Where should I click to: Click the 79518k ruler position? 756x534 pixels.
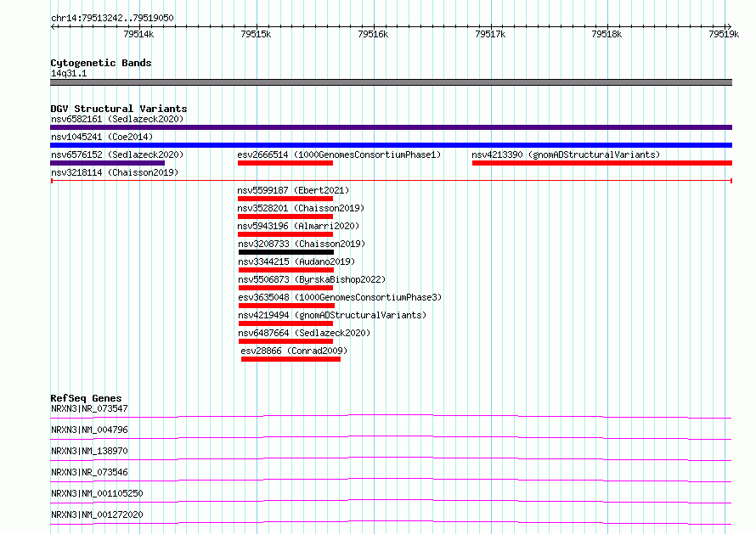coord(606,34)
